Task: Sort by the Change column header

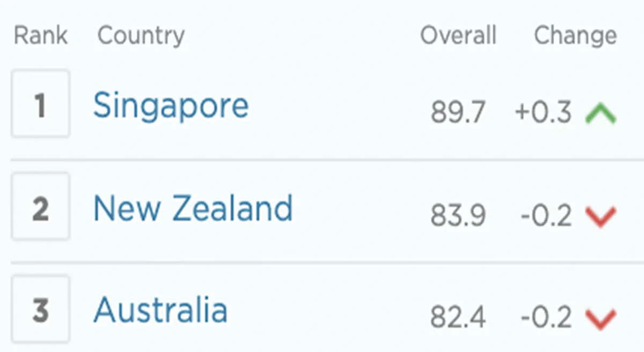Action: point(575,36)
